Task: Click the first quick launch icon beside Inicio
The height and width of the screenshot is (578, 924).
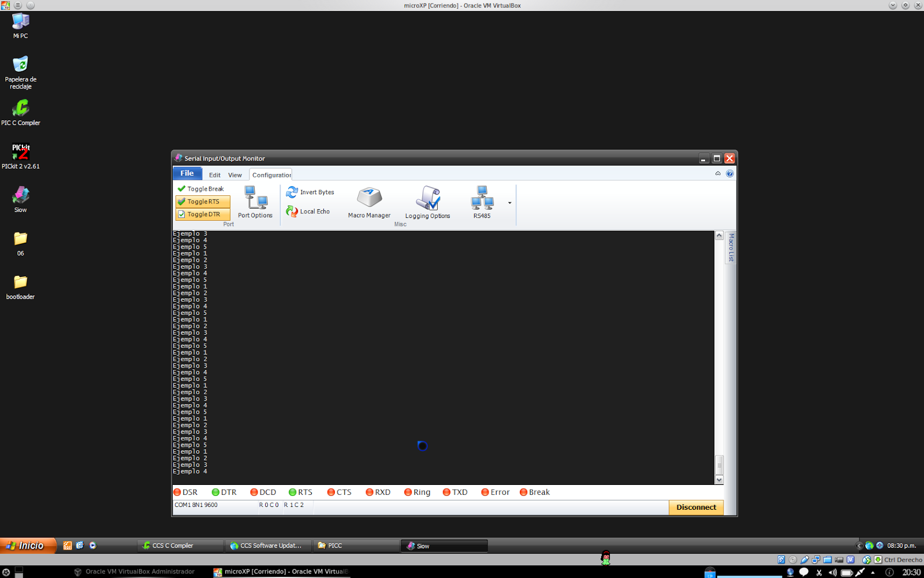Action: [x=68, y=546]
